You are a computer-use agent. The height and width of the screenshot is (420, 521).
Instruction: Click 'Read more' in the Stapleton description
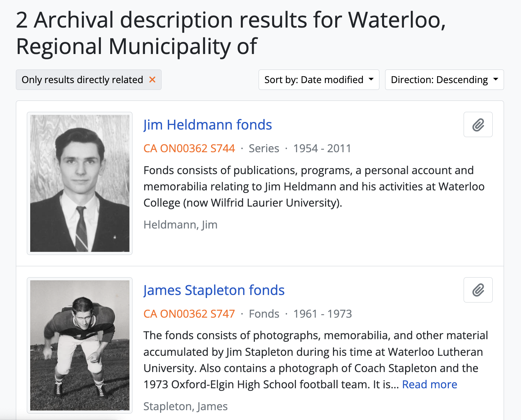pyautogui.click(x=429, y=384)
